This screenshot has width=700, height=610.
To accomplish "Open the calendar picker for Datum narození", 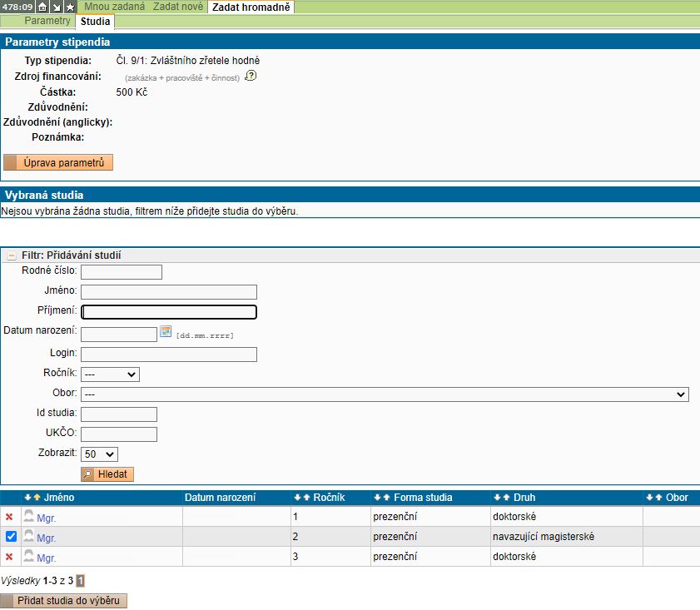I will tap(166, 332).
